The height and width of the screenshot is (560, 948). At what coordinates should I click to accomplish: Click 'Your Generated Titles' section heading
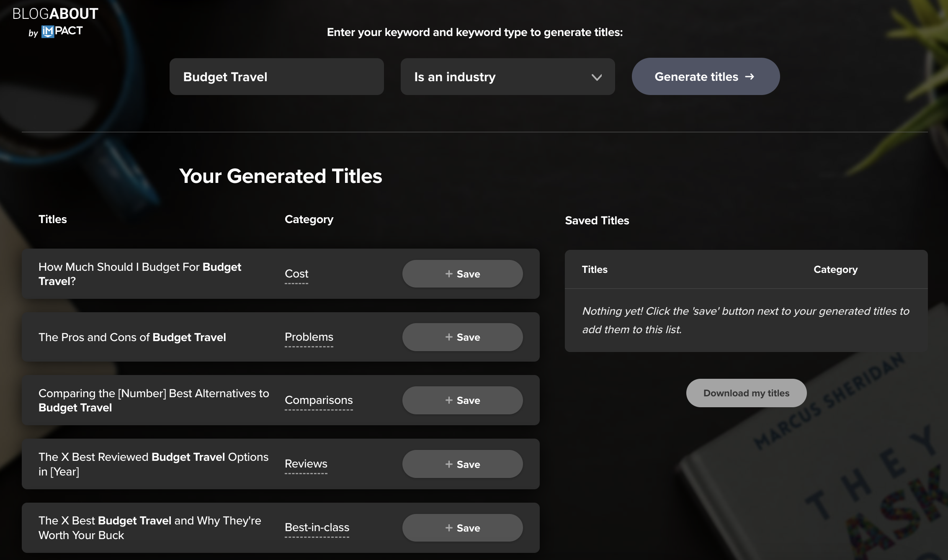[x=281, y=175]
